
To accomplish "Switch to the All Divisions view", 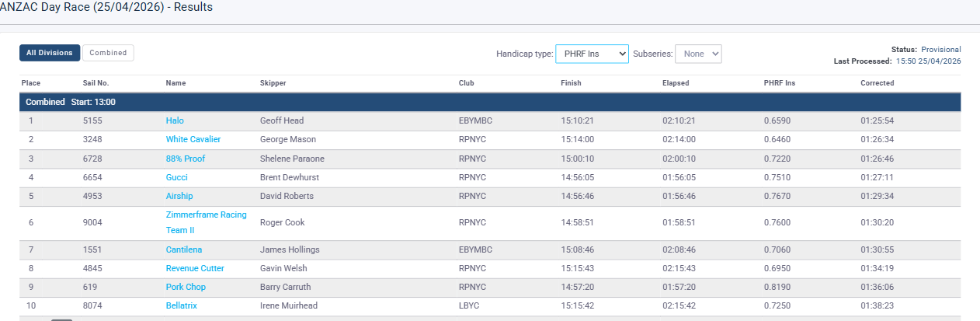I will point(50,53).
